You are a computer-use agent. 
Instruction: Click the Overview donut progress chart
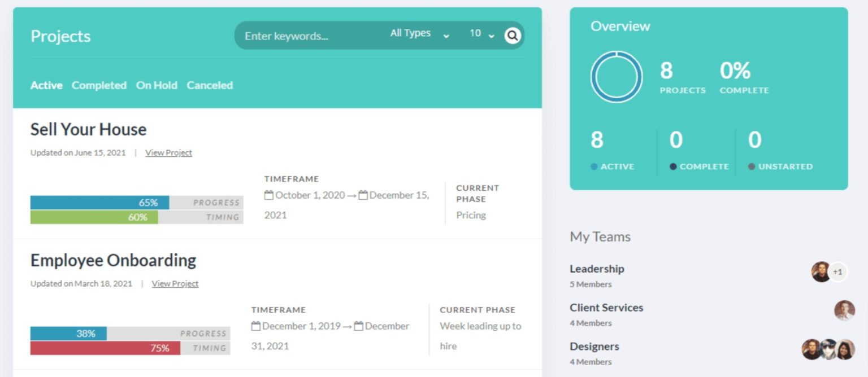[616, 77]
